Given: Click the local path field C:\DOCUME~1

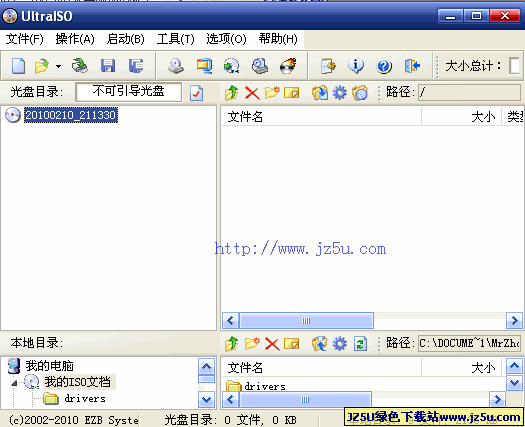Looking at the screenshot, I should tap(469, 343).
